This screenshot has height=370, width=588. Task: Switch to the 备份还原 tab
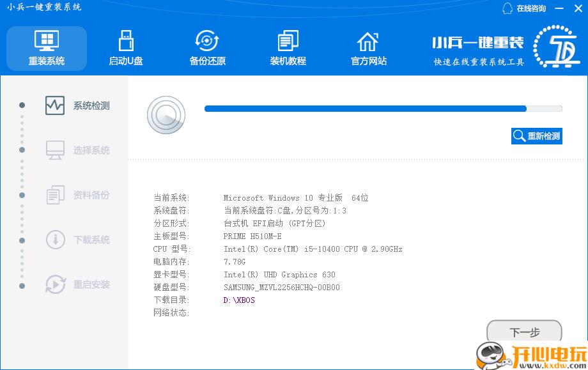coord(206,48)
